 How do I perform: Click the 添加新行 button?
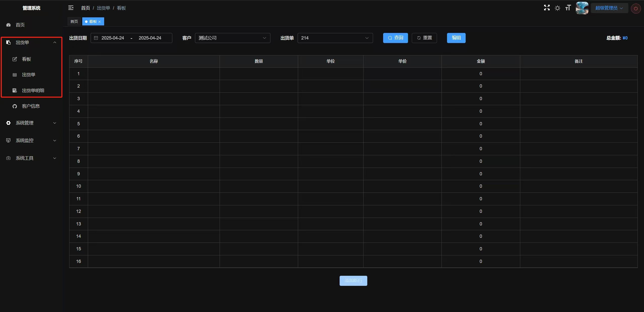[x=353, y=281]
